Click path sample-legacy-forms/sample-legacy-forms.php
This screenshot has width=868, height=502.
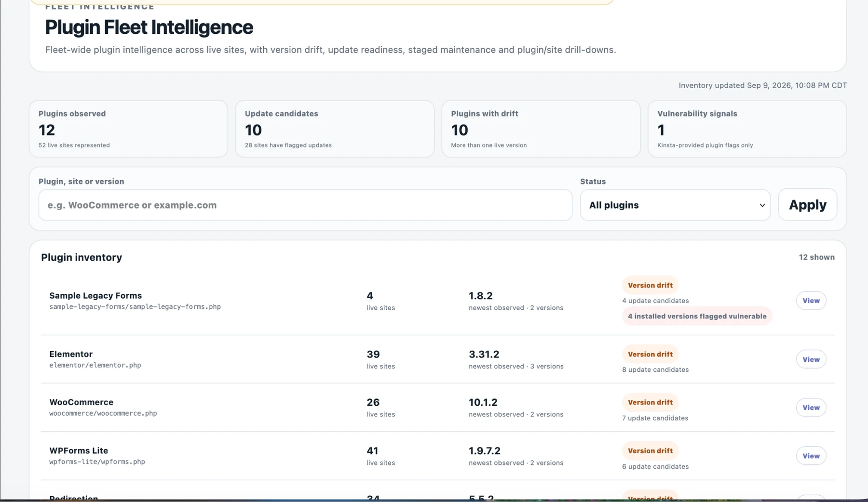[x=135, y=307]
